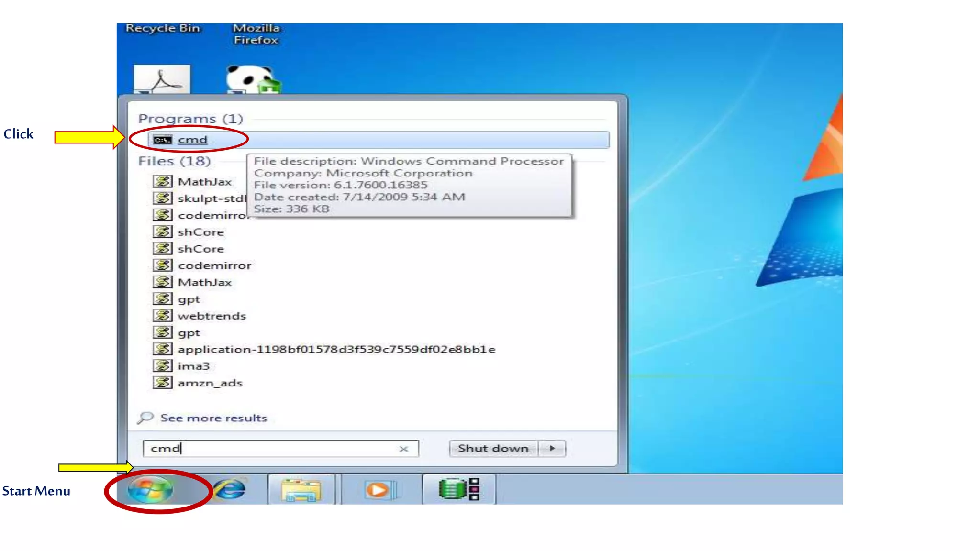Viewport: 980px width, 551px height.
Task: Select the panda desktop shortcut icon
Action: click(253, 79)
